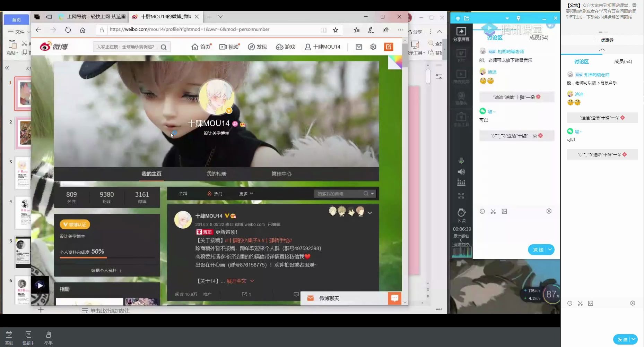644x347 pixels.
Task: Click browser share icon
Action: point(385,30)
